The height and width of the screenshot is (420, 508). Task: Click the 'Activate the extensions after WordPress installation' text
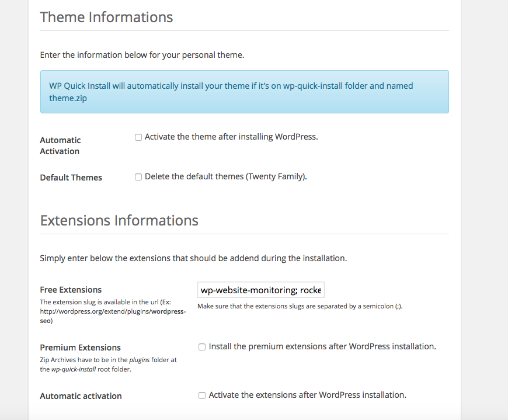tap(308, 395)
